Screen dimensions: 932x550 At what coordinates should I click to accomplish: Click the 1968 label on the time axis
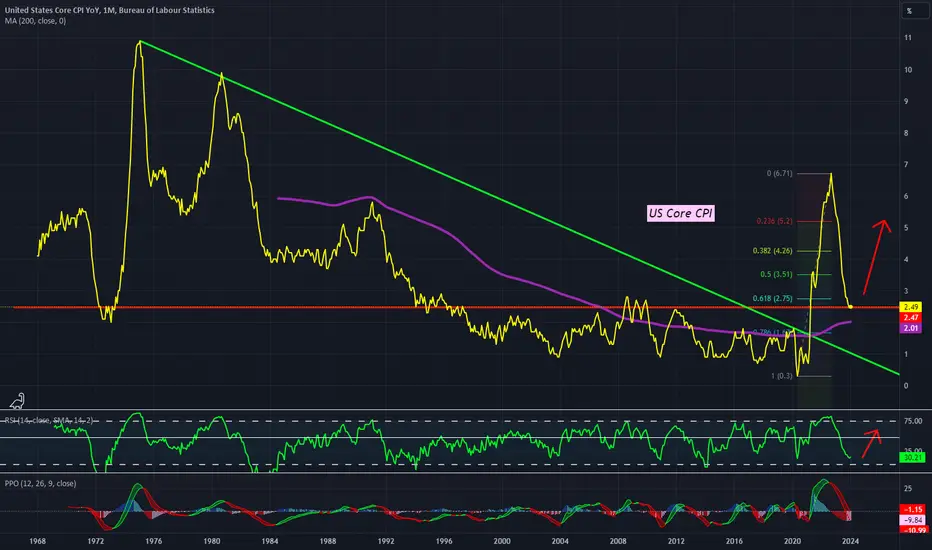pos(37,541)
